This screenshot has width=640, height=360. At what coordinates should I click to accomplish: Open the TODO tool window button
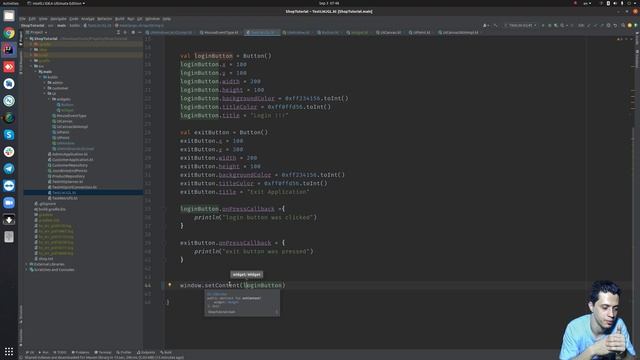pyautogui.click(x=60, y=352)
